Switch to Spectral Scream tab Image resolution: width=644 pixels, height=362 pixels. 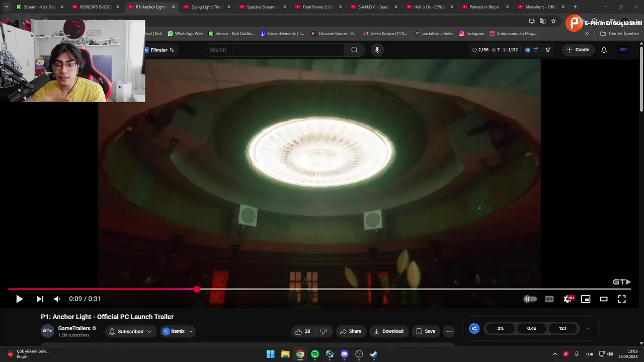coord(263,7)
